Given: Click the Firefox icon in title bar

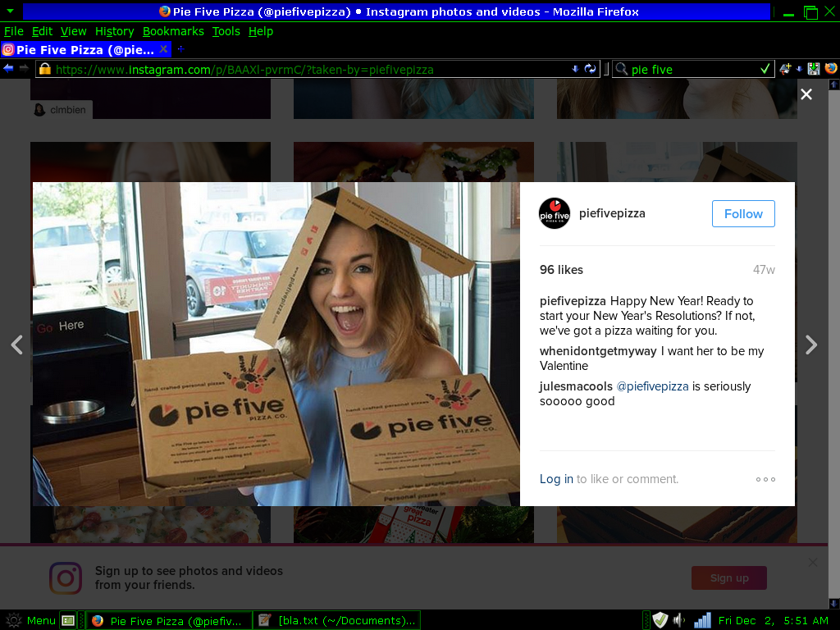Looking at the screenshot, I should click(165, 11).
